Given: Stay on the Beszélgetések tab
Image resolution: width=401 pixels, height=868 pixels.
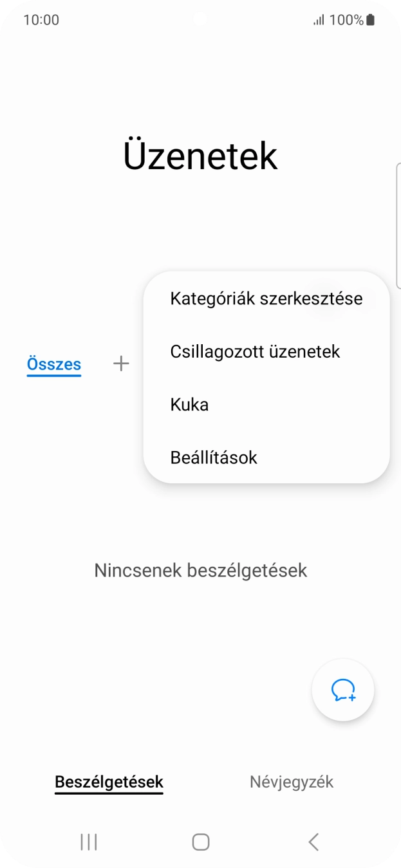Looking at the screenshot, I should [x=109, y=782].
